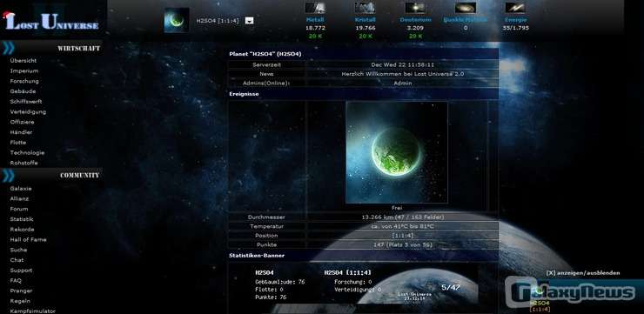Image resolution: width=644 pixels, height=314 pixels.
Task: Open Regeln link
Action: (20, 301)
